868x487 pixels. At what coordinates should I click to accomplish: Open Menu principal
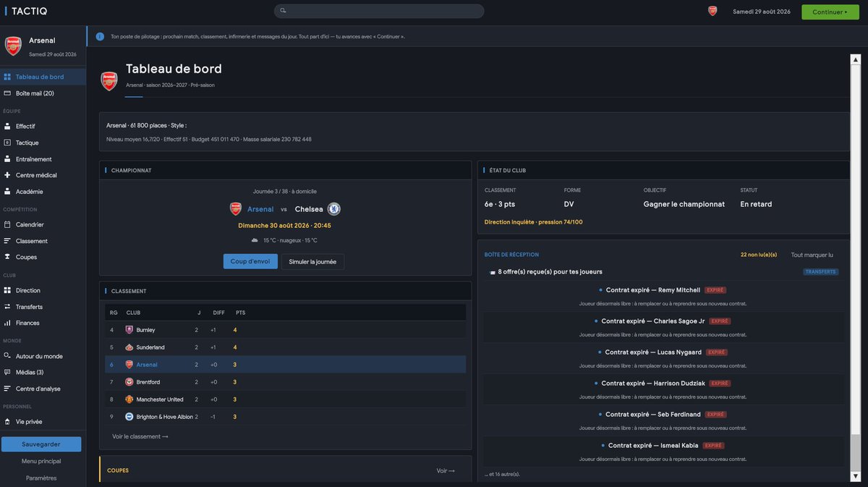pyautogui.click(x=41, y=461)
